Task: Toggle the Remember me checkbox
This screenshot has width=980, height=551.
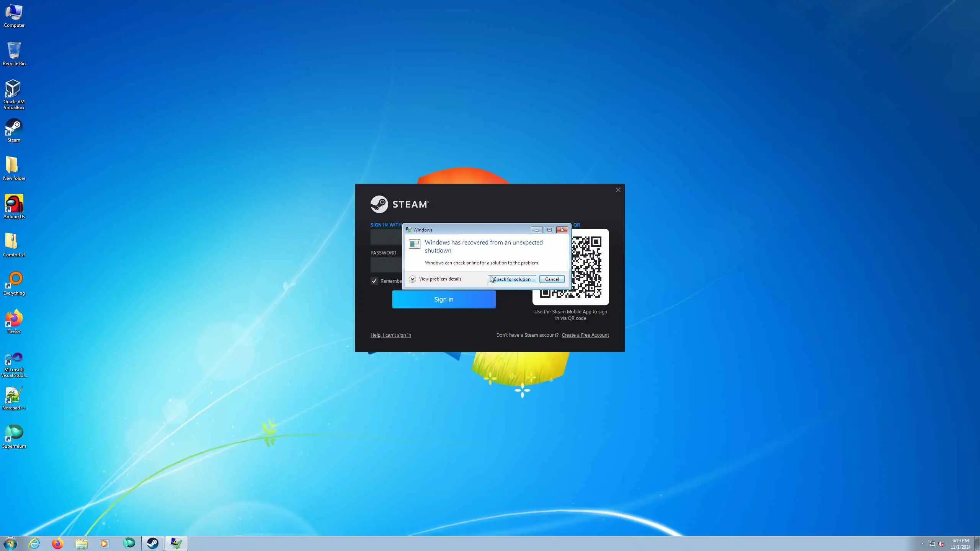Action: coord(374,281)
